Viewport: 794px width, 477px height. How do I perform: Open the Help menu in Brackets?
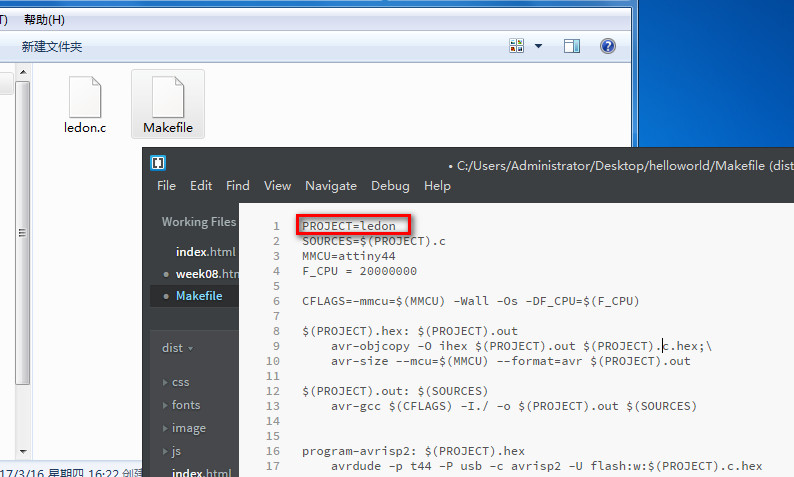pos(437,186)
